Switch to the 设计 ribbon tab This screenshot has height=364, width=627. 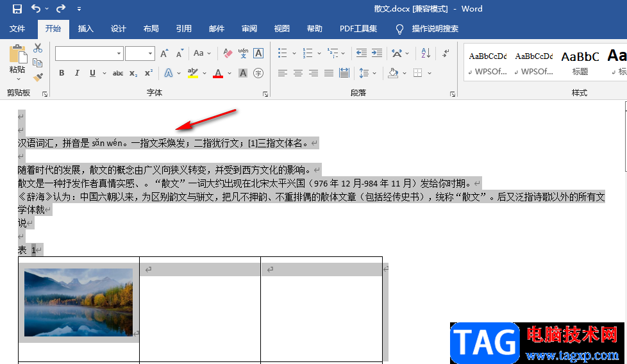pos(119,29)
